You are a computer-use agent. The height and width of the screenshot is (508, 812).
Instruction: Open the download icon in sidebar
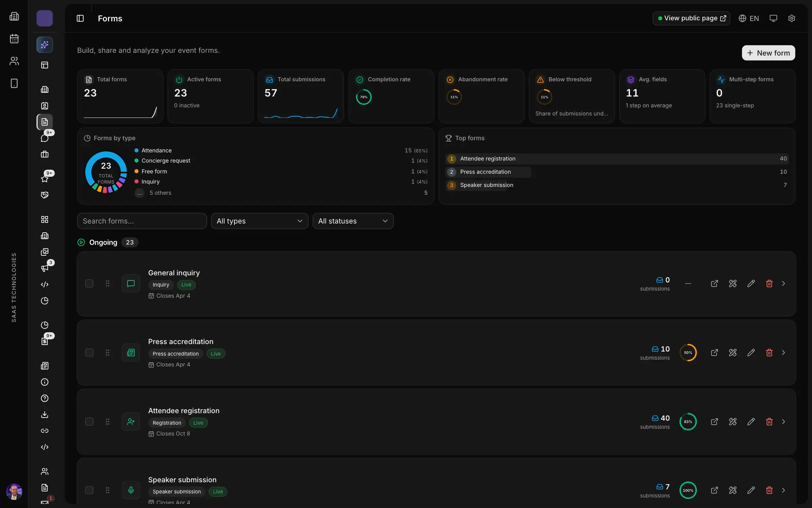(45, 415)
